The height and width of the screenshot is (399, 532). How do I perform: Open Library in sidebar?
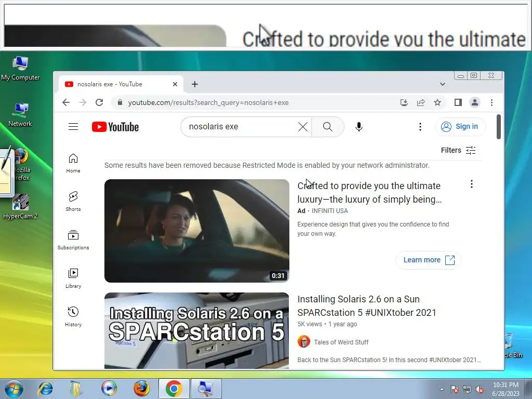[73, 278]
